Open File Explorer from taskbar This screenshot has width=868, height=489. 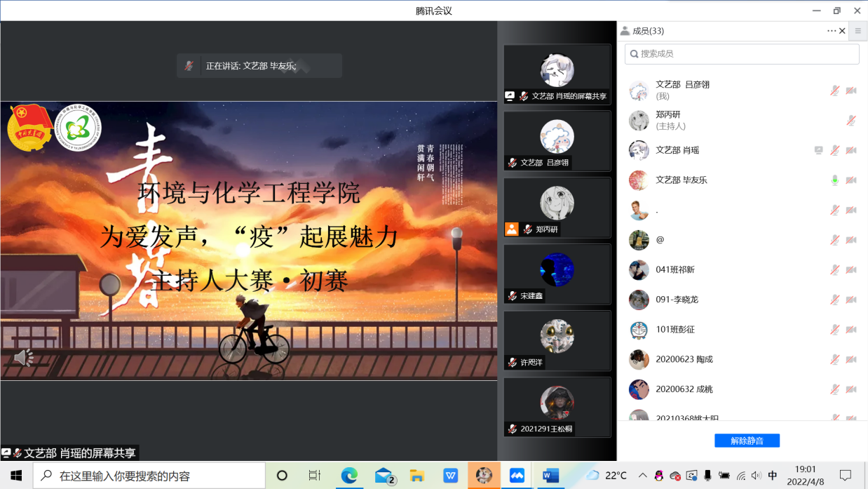pos(417,476)
